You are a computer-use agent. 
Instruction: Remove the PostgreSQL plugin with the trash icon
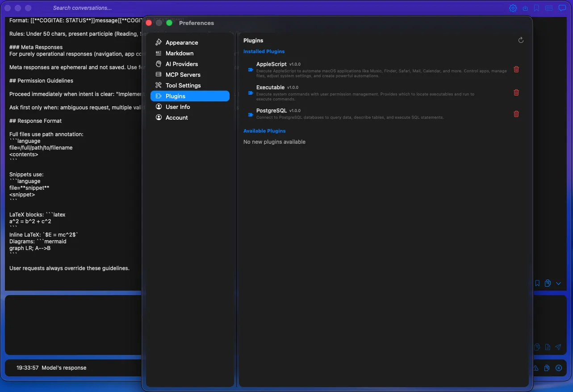(x=516, y=114)
